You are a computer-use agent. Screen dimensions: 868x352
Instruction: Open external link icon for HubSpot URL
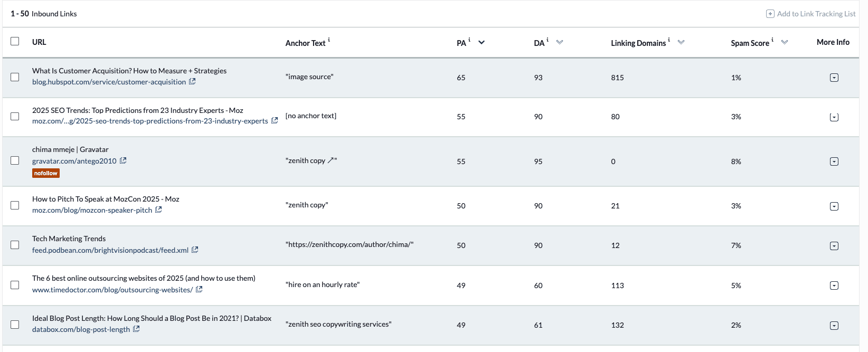[x=192, y=81]
